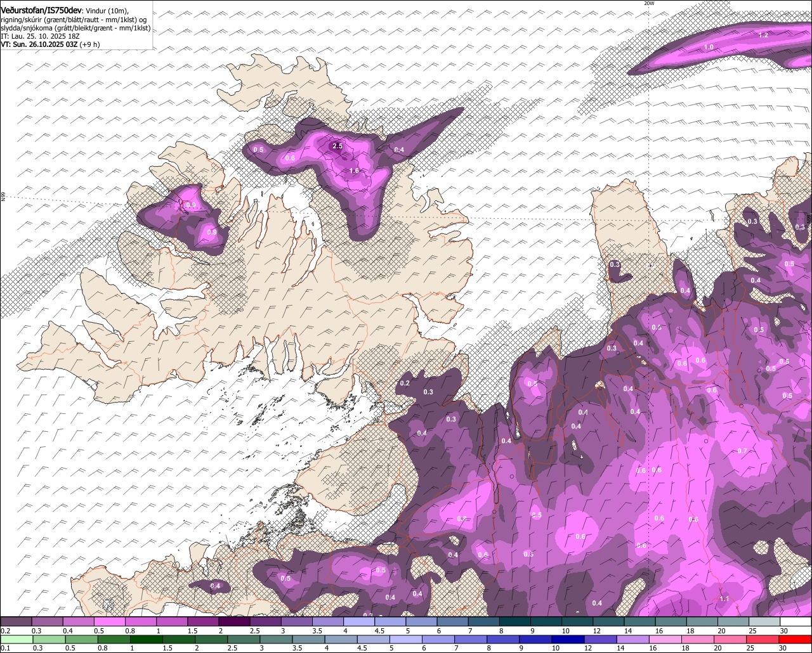
Task: Pick the light grey snow swatch starting at 25
Action: [x=764, y=621]
